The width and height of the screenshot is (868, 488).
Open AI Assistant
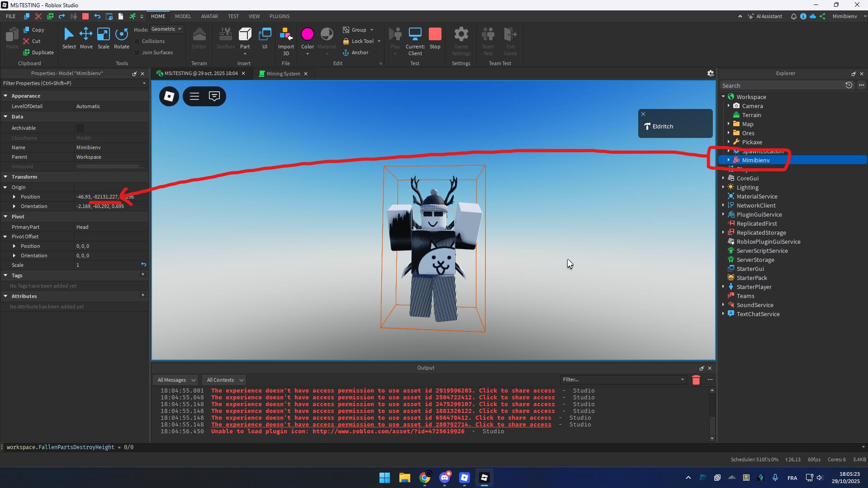coord(764,16)
